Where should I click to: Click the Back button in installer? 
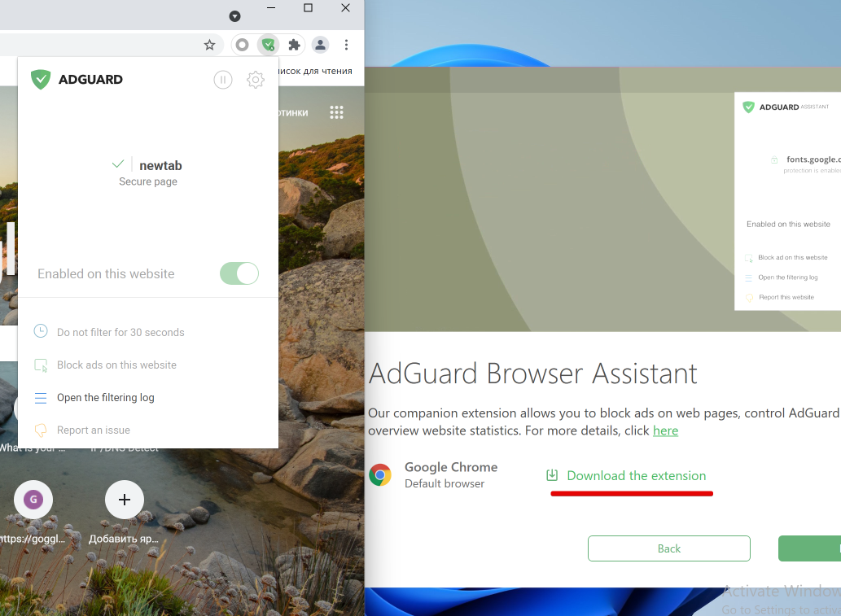click(668, 548)
